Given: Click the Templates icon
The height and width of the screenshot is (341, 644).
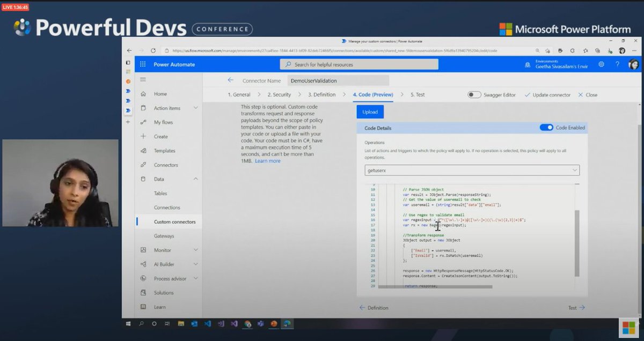Looking at the screenshot, I should coord(143,151).
